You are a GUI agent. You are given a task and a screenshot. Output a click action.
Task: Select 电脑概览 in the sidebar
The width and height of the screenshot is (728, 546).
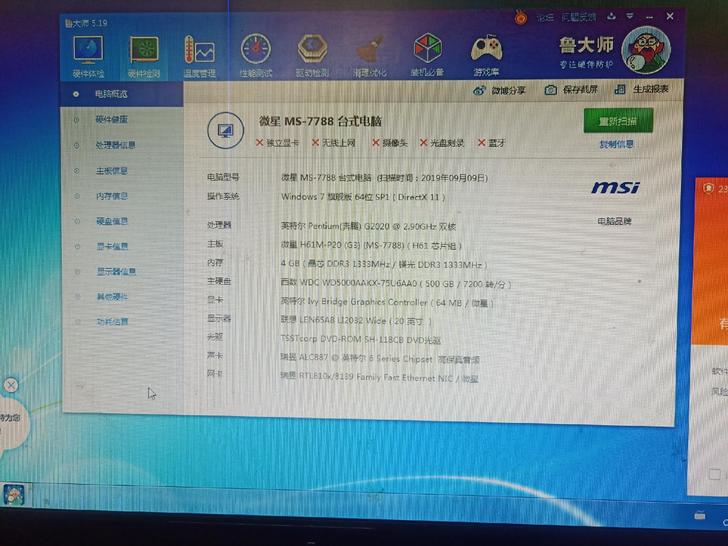(x=122, y=94)
